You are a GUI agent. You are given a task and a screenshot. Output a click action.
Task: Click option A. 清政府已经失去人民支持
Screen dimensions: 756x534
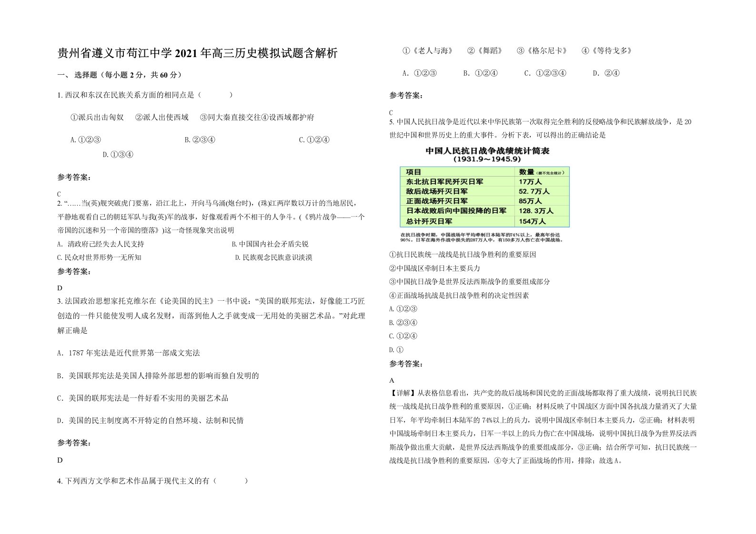click(x=101, y=244)
